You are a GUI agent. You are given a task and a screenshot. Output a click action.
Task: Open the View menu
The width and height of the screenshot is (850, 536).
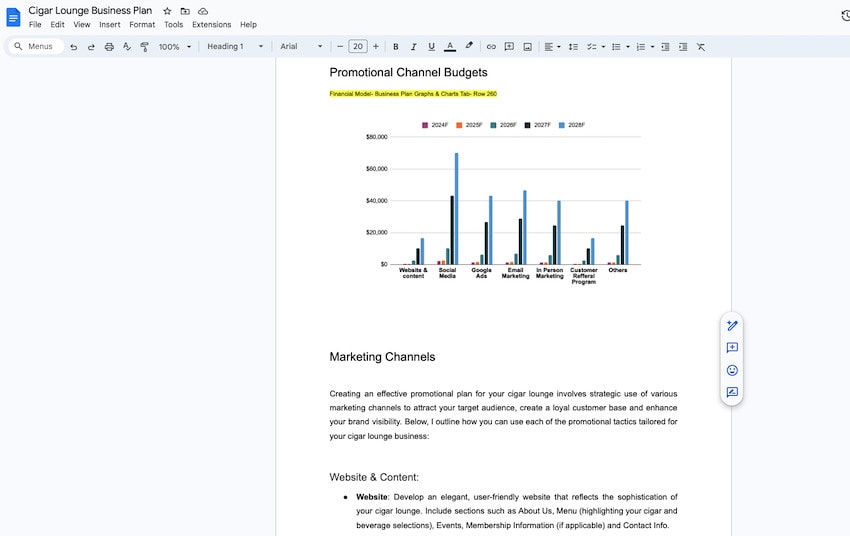click(x=82, y=24)
